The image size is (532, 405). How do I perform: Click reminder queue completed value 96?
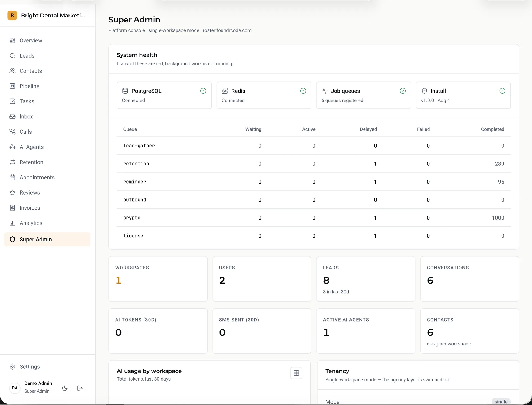[501, 182]
